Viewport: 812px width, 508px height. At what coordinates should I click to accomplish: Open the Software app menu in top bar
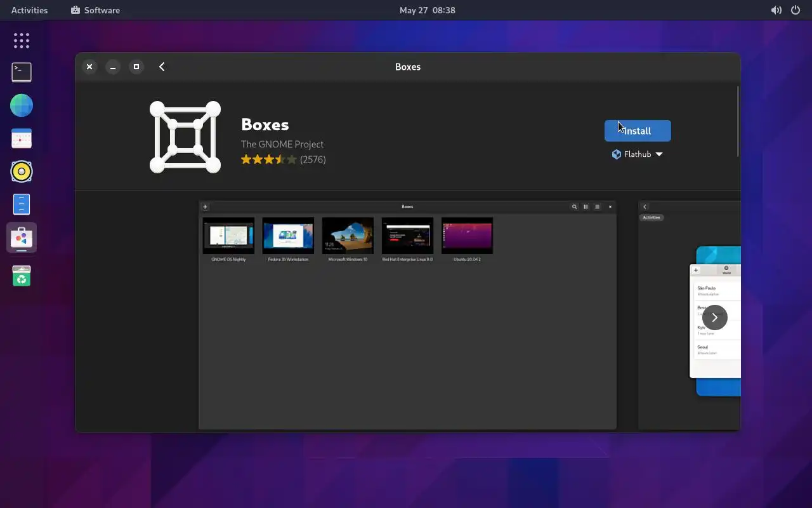coord(95,10)
